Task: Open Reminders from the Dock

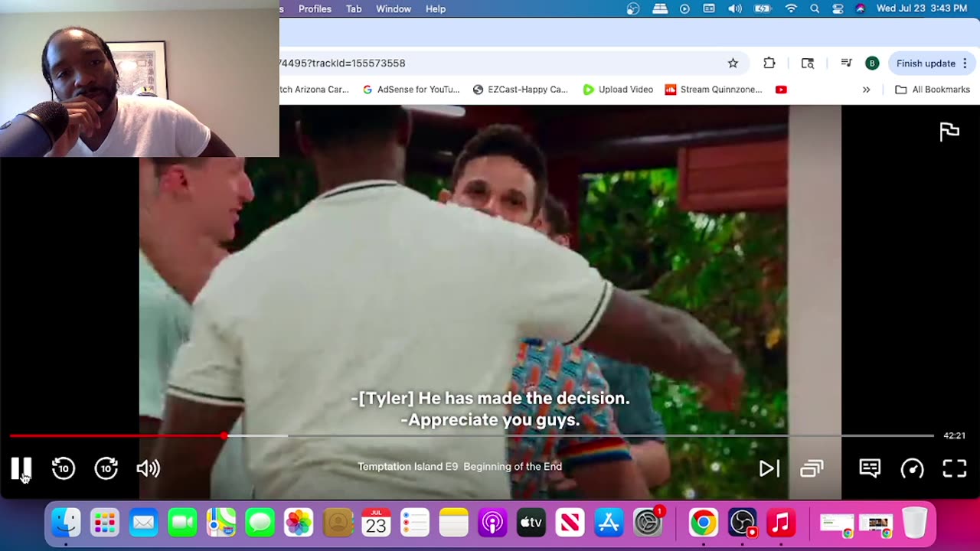Action: point(414,523)
